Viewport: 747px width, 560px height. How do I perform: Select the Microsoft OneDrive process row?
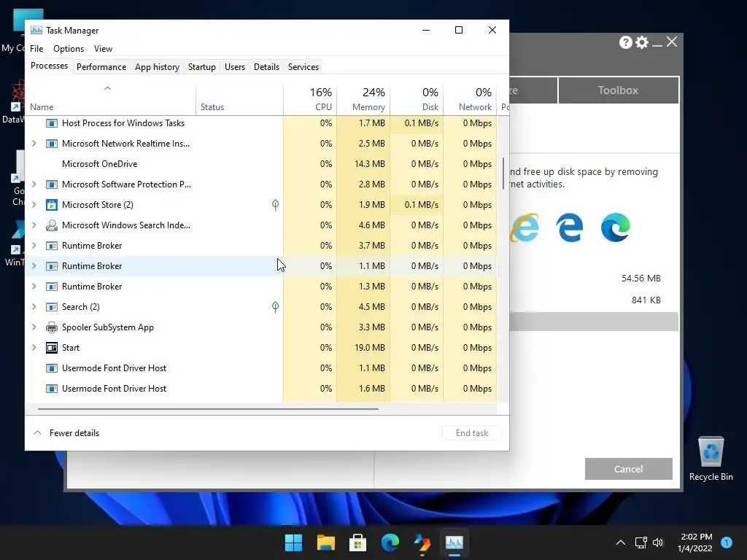[x=261, y=164]
